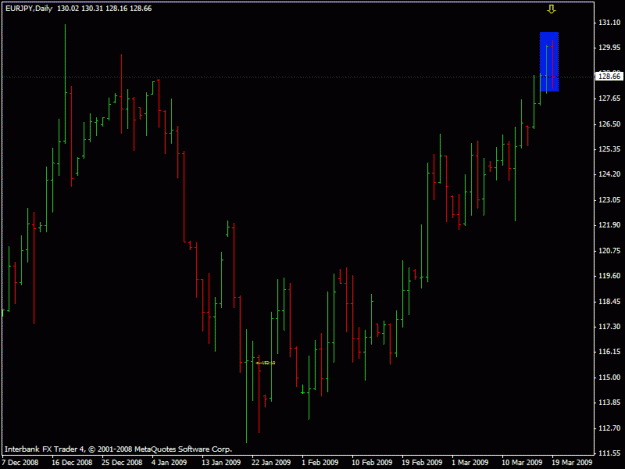This screenshot has height=469, width=625.
Task: Click the OHLC values 130.02 130.31 128.16 128.66
Action: pos(104,8)
